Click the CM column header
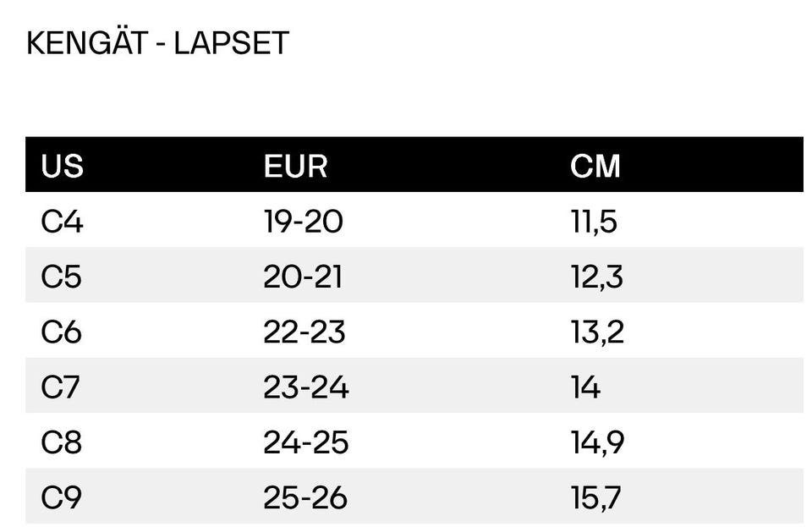This screenshot has height=527, width=812. click(x=595, y=166)
